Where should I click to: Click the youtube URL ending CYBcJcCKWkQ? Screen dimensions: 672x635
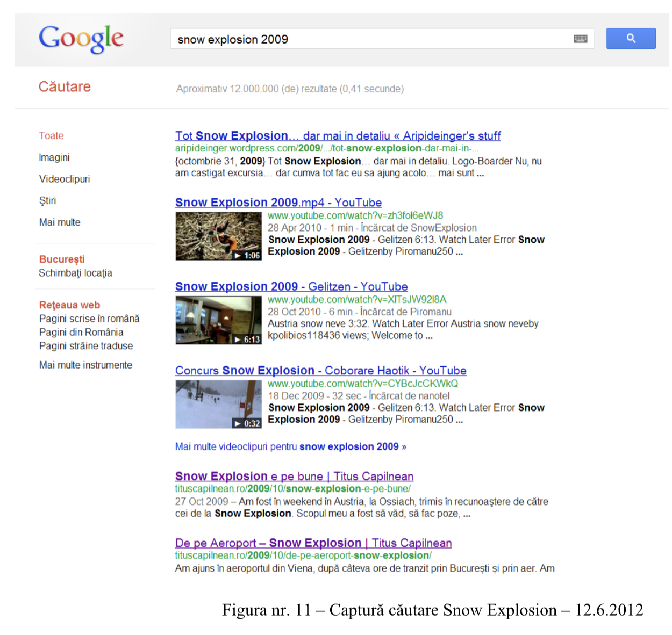click(x=363, y=384)
